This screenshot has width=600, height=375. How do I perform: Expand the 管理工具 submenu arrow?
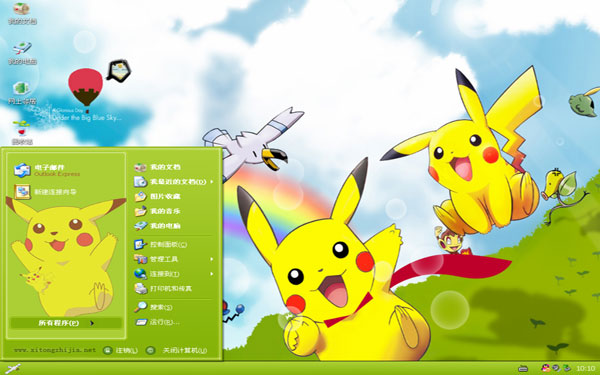point(212,259)
